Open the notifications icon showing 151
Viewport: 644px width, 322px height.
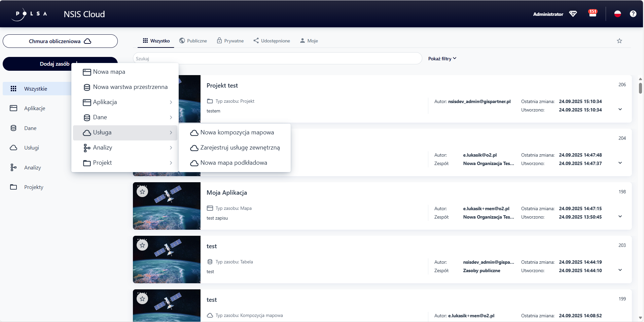593,14
